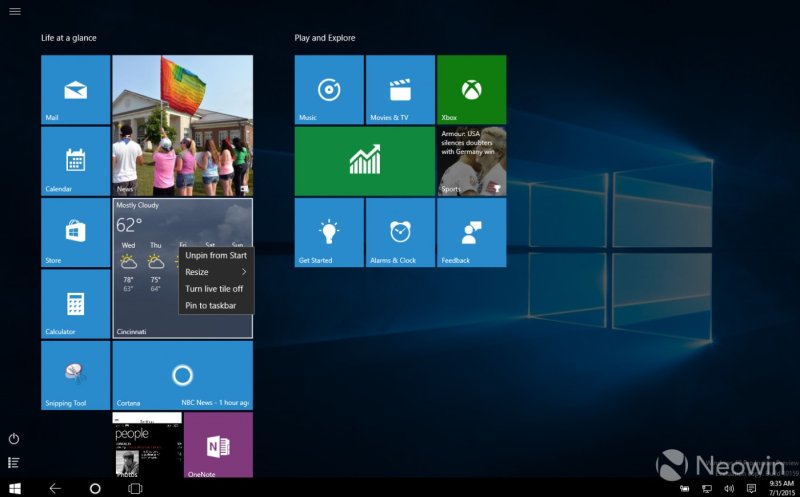Launch the Feedback tile

click(x=472, y=233)
